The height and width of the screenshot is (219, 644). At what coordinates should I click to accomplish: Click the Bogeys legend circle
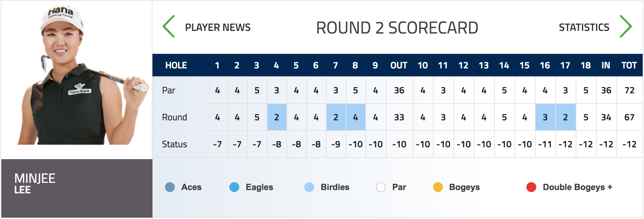pos(438,187)
